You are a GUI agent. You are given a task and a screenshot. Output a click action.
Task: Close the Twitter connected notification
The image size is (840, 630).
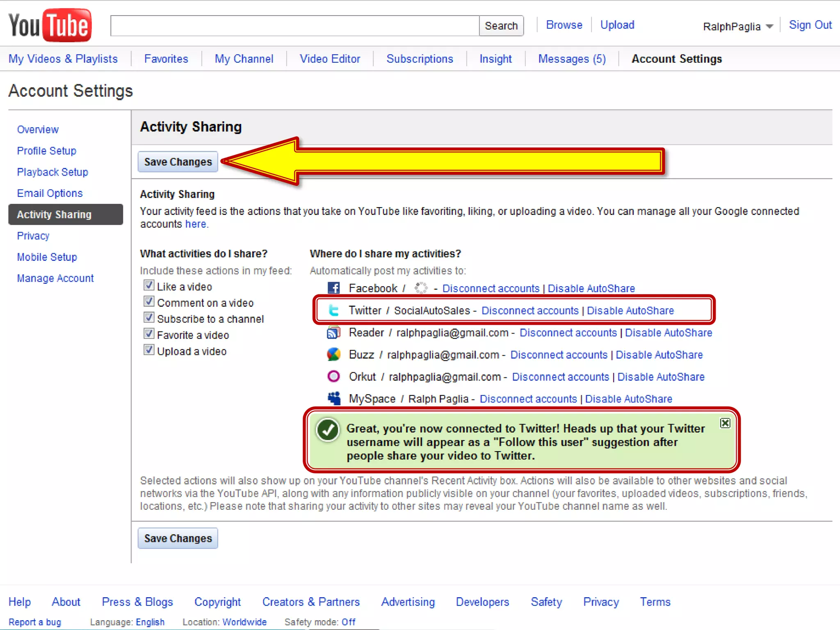[725, 423]
